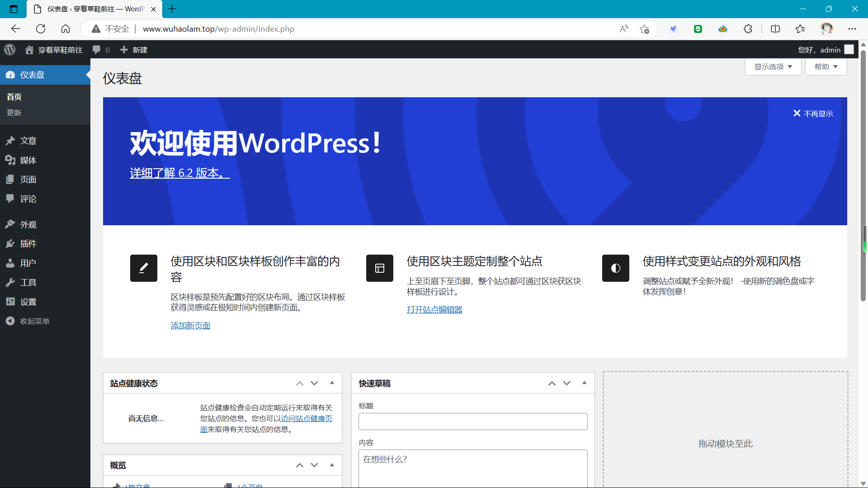Focus the 标题 draft title field
Image resolution: width=868 pixels, height=488 pixels.
[473, 422]
